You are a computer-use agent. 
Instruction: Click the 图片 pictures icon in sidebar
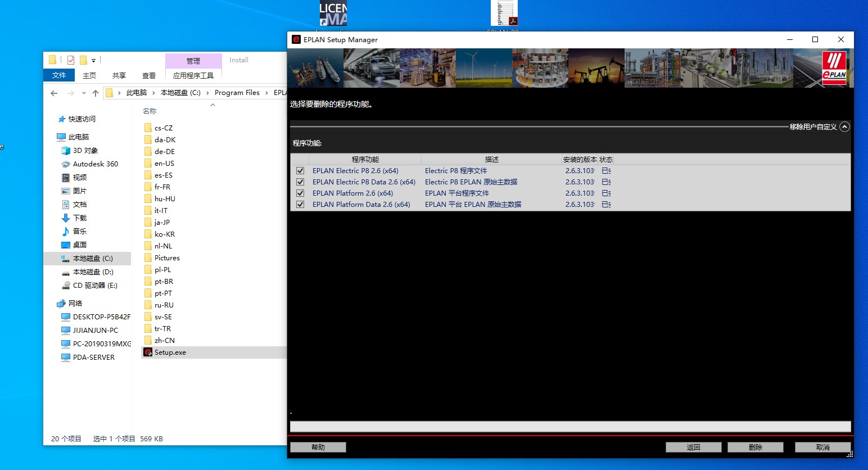click(66, 191)
